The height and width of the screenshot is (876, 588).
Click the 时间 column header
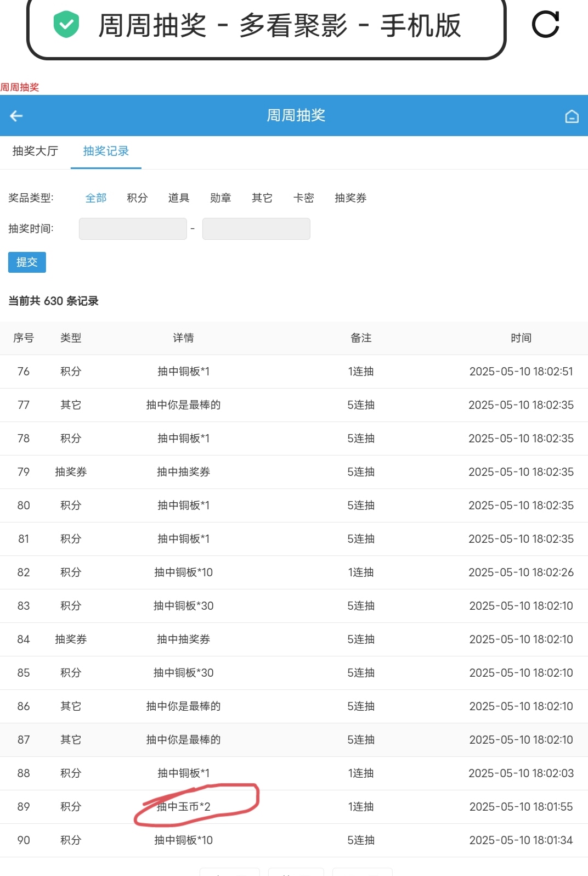point(521,338)
